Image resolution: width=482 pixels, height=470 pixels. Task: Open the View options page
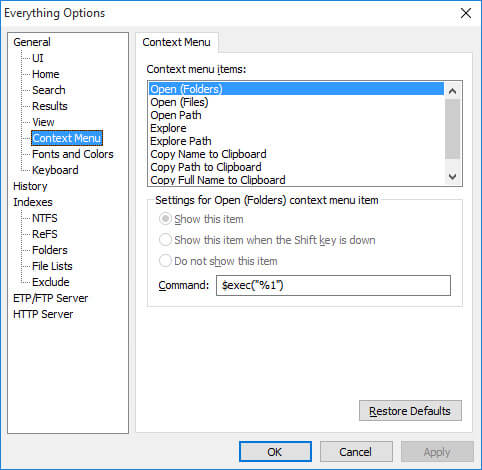pyautogui.click(x=43, y=122)
